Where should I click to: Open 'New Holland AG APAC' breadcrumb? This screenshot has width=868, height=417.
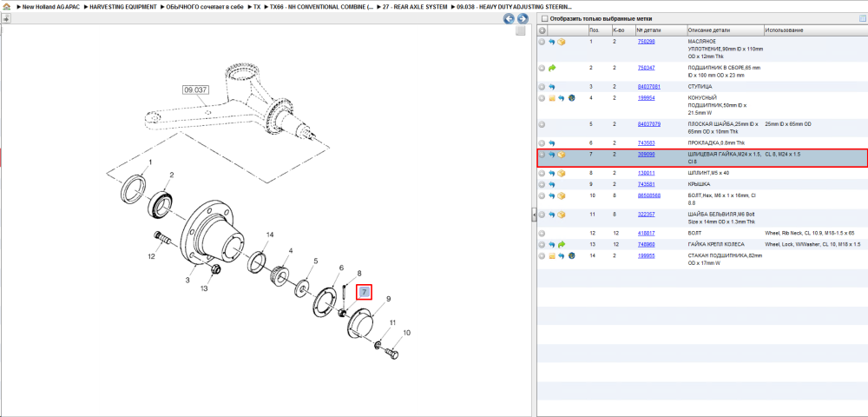click(49, 7)
